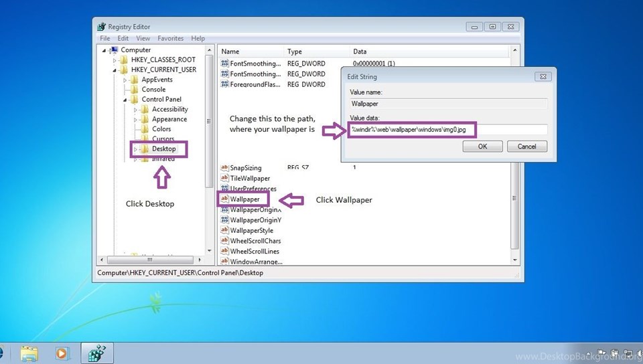Click the Value name Wallpaper field

(x=448, y=104)
